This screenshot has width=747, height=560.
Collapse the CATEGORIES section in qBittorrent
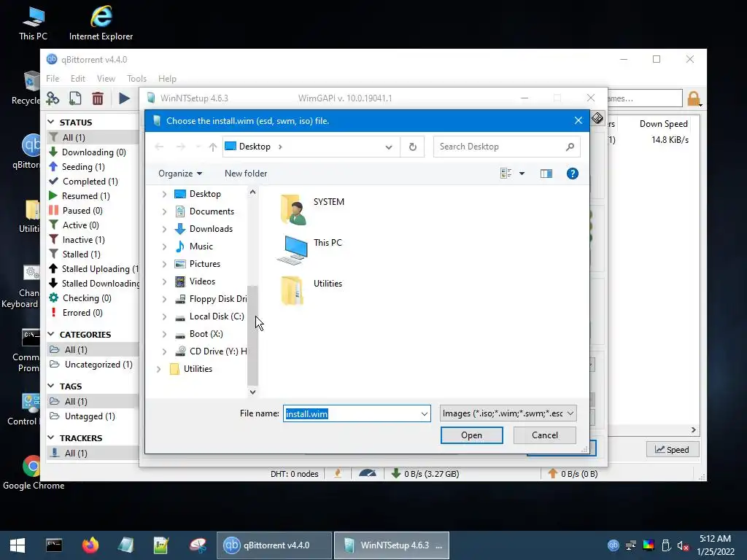pos(51,334)
